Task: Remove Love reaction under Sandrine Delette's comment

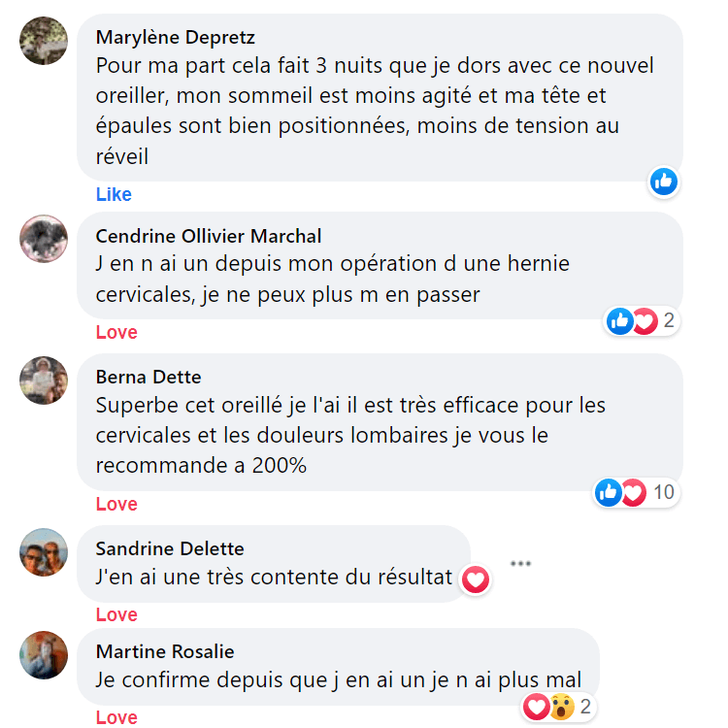Action: tap(116, 614)
